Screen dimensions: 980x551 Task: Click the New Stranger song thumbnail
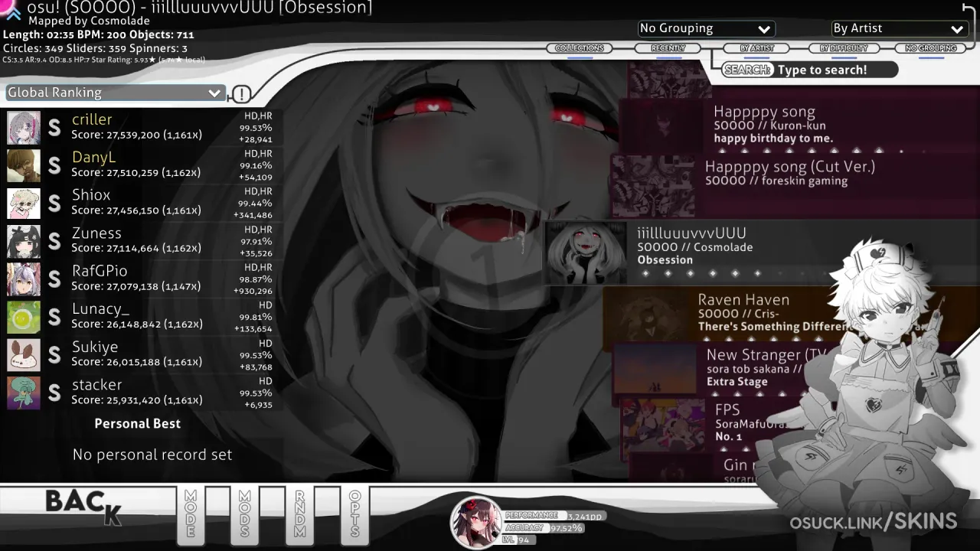click(x=655, y=370)
